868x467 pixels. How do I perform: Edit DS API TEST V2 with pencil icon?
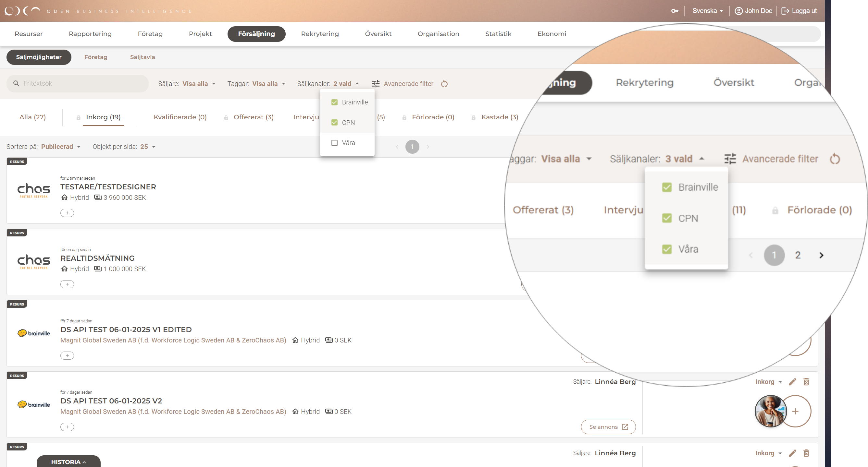(792, 381)
